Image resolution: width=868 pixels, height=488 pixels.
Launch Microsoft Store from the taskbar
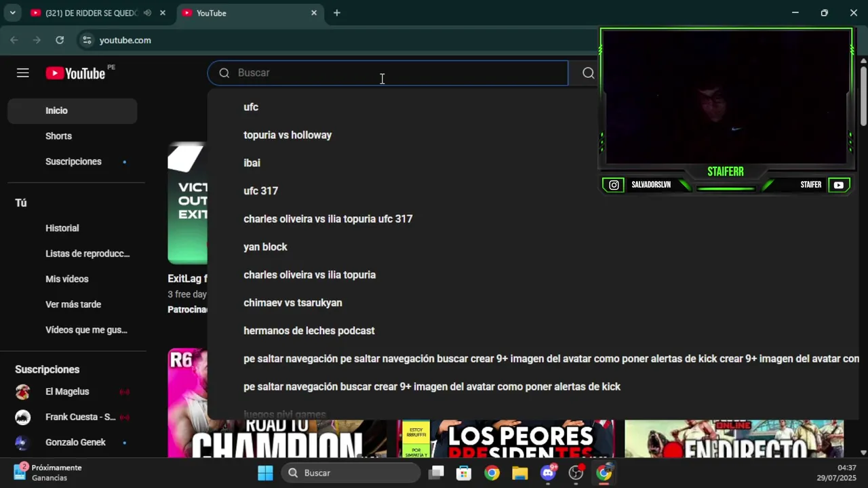(x=464, y=473)
